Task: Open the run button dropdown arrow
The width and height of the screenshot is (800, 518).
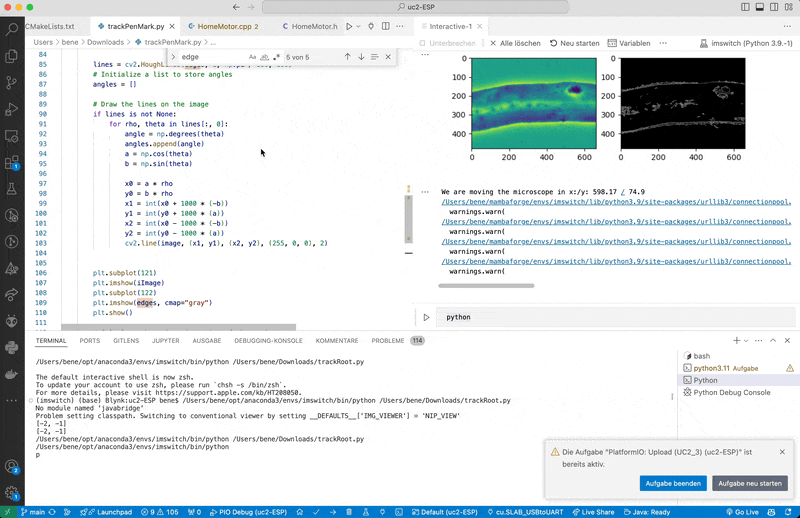Action: tap(359, 25)
